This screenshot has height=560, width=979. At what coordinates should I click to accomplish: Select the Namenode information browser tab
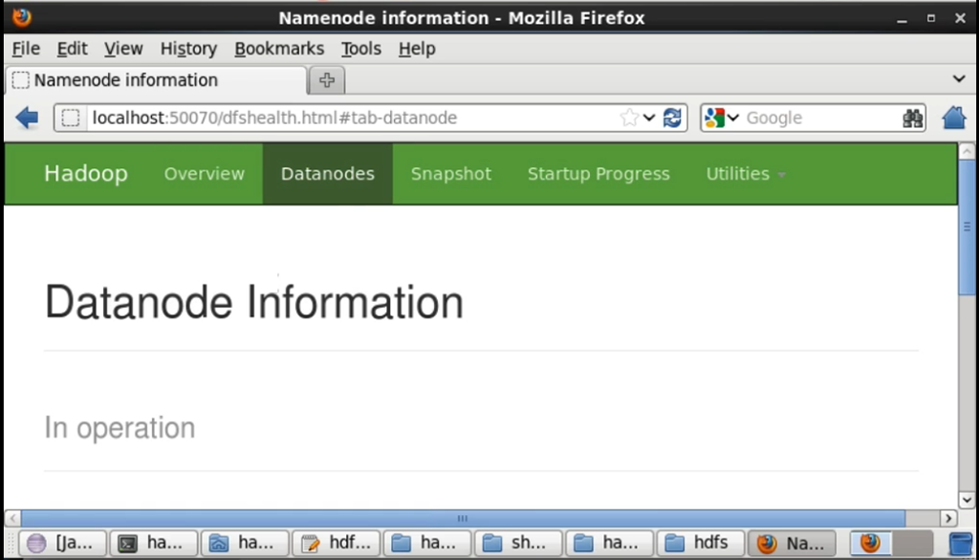(156, 80)
